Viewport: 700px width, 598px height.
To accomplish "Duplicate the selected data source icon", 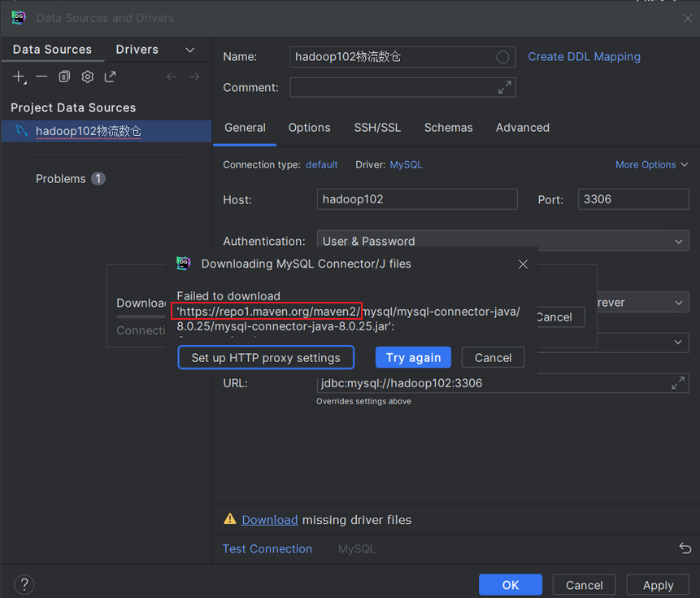I will [x=64, y=76].
